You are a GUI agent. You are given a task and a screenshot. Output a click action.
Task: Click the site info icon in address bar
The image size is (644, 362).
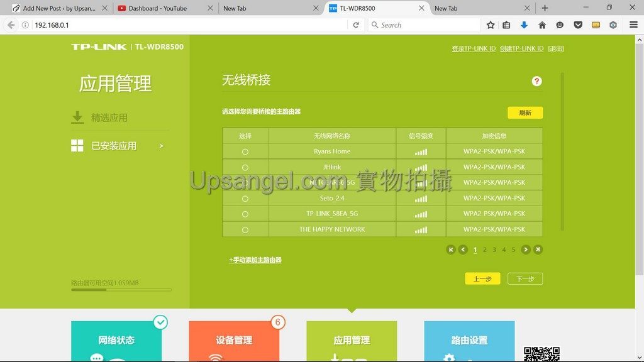pos(25,25)
